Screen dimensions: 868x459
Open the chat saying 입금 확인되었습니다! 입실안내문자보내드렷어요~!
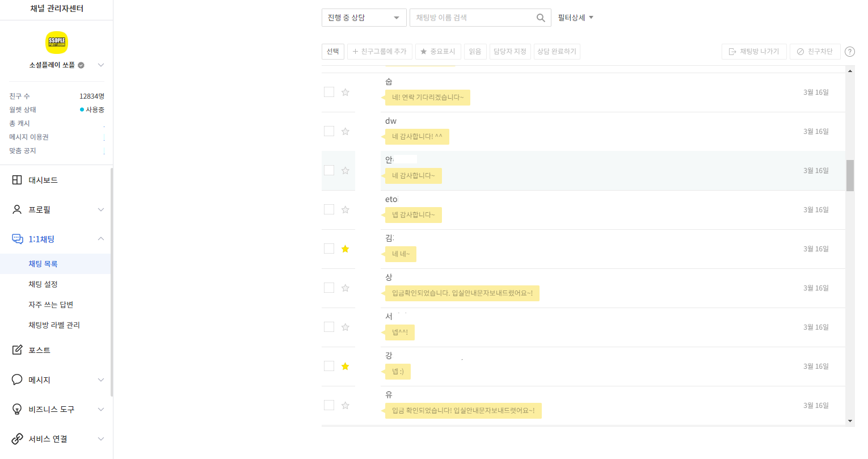[x=463, y=411]
